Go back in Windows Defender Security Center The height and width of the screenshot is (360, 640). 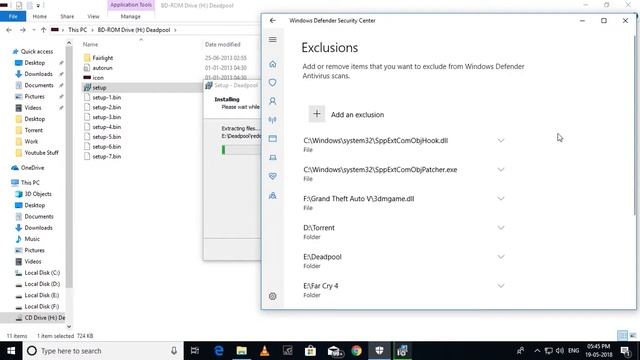[x=273, y=20]
